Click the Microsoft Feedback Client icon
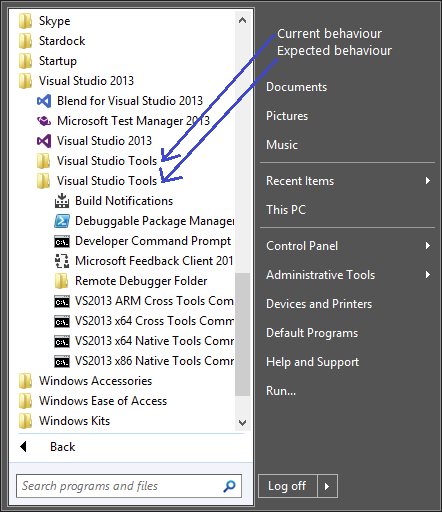The image size is (442, 513). coord(62,261)
